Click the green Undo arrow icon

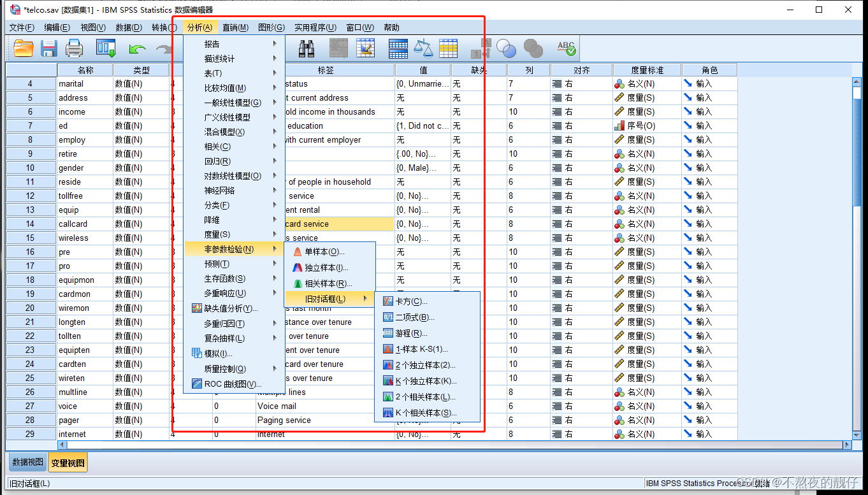[x=137, y=48]
